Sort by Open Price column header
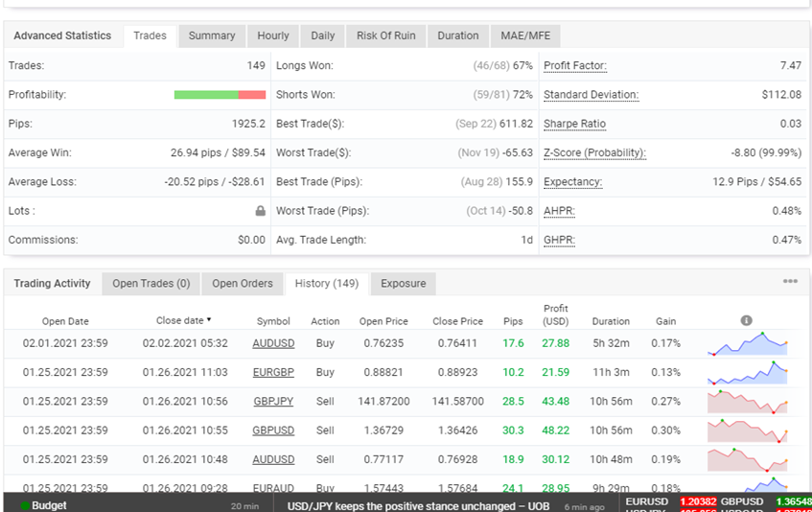The image size is (812, 512). point(383,321)
